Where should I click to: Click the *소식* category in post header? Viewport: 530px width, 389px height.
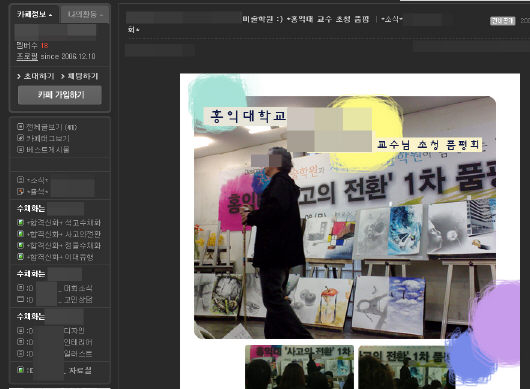(391, 19)
